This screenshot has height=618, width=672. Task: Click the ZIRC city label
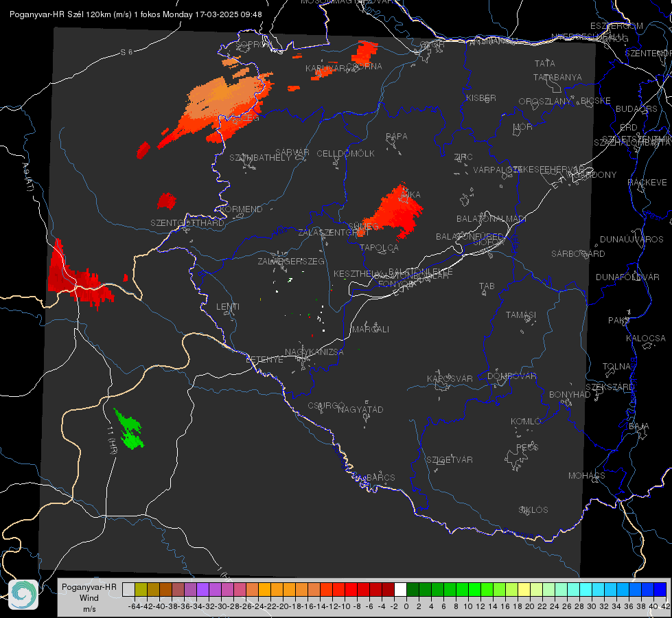(x=463, y=157)
